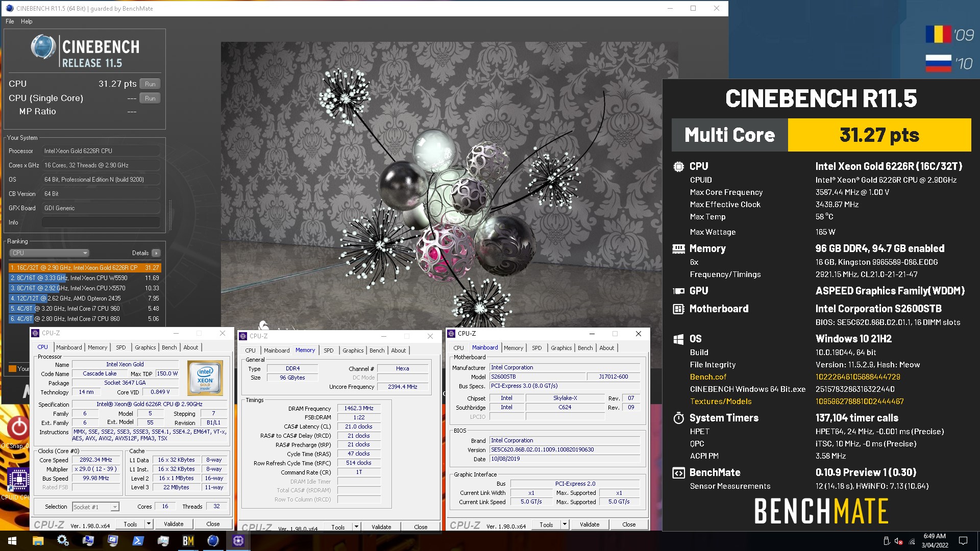This screenshot has height=551, width=980.
Task: Click the title icon of the CPU-Z Mainboard window
Action: 451,334
